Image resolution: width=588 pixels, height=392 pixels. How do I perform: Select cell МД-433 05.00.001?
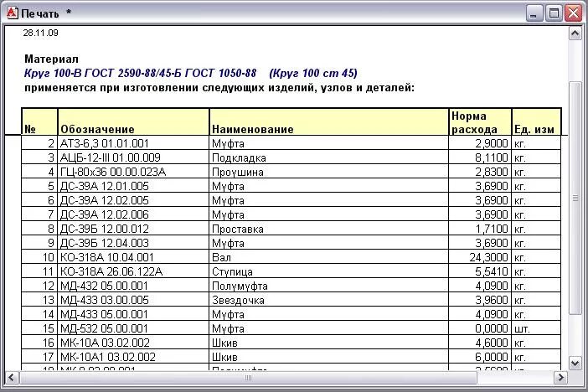point(133,314)
